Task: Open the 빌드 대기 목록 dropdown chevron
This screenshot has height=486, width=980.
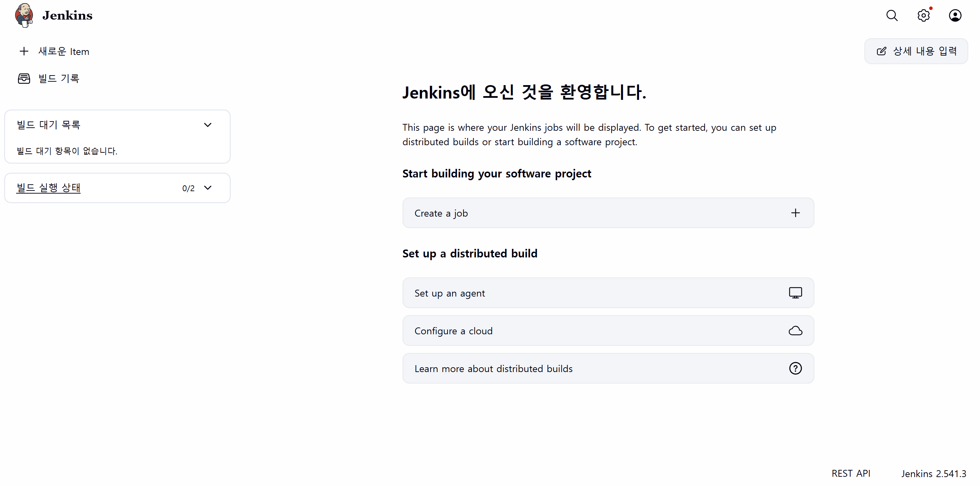Action: tap(208, 124)
